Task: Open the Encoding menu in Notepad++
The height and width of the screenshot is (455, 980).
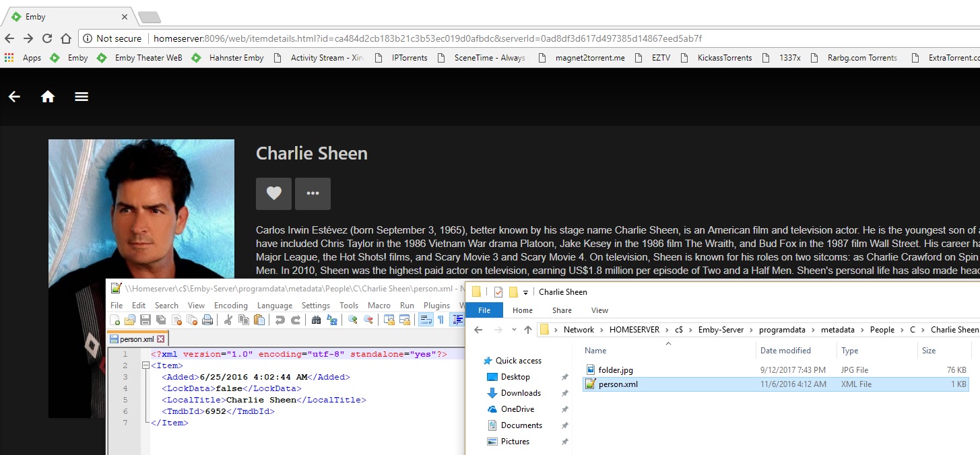Action: click(x=230, y=305)
